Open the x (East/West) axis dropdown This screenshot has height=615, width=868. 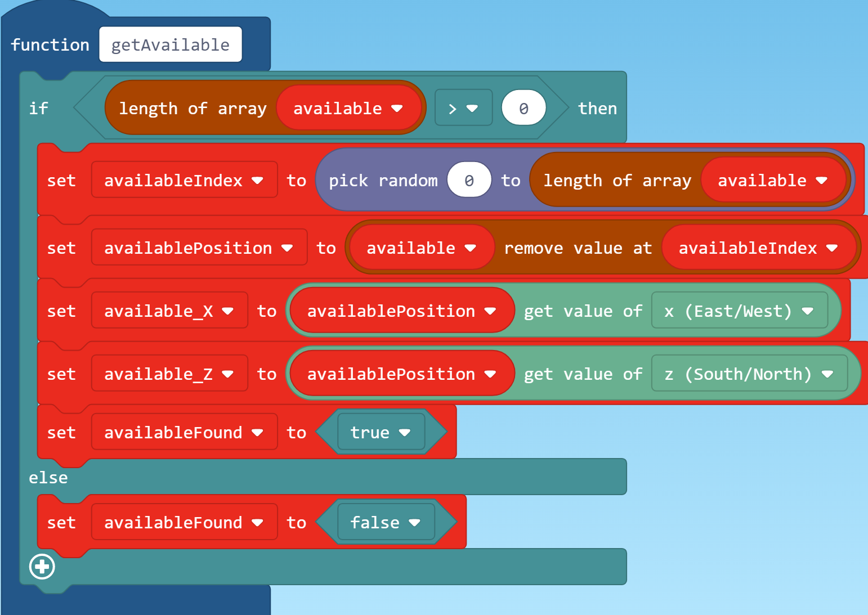pos(808,311)
